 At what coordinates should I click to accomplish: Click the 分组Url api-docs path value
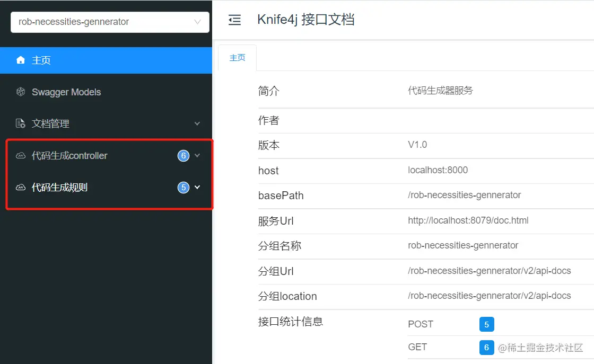[489, 271]
